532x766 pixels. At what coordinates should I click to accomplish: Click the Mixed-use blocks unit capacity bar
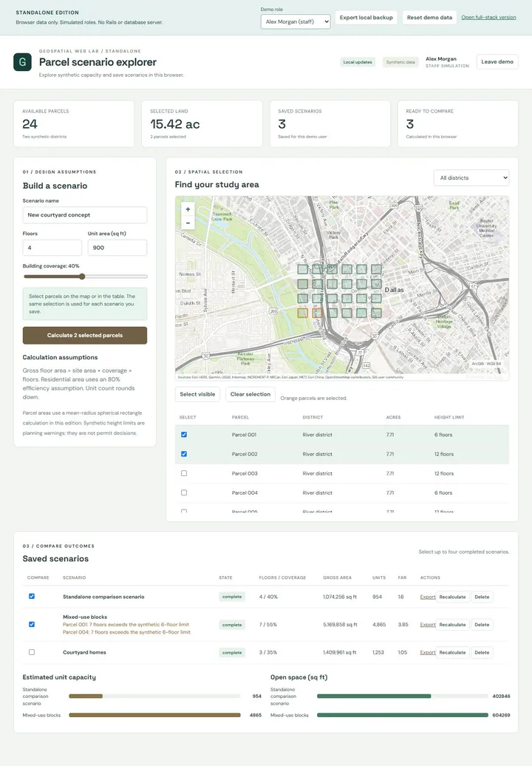pyautogui.click(x=154, y=715)
